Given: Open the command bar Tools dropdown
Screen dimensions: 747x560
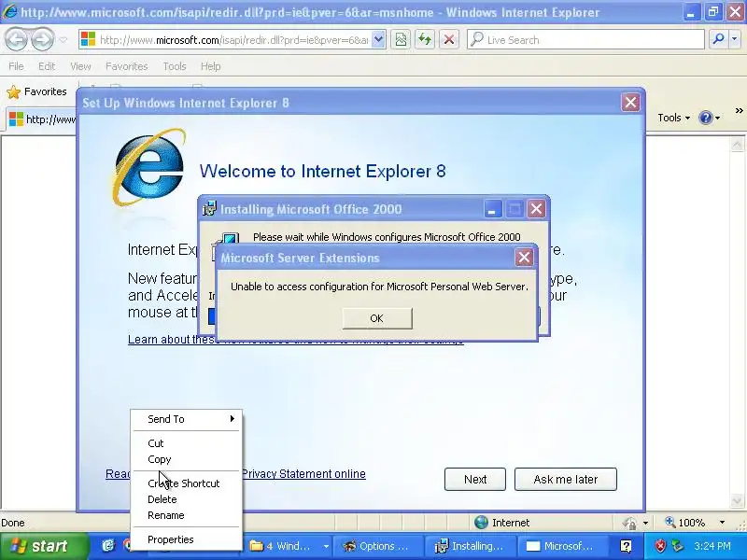Looking at the screenshot, I should click(673, 118).
